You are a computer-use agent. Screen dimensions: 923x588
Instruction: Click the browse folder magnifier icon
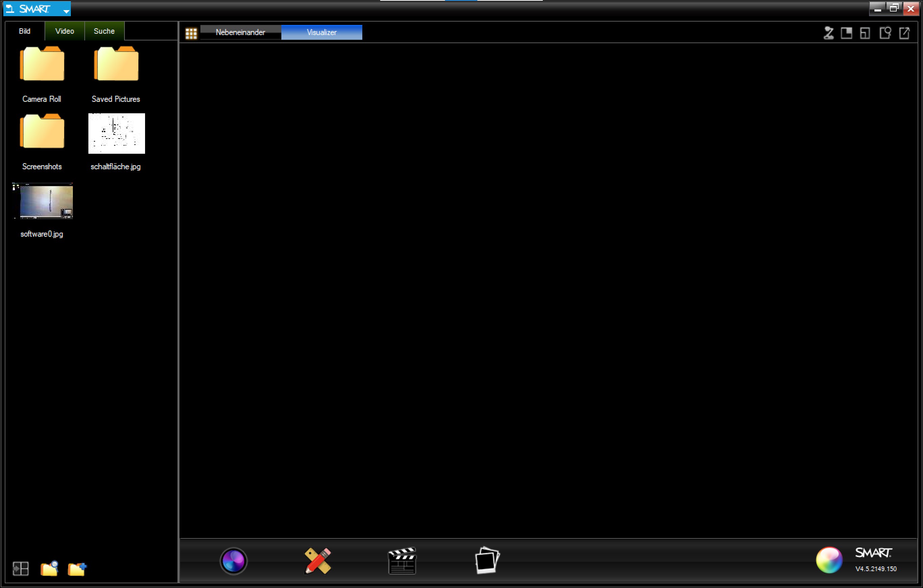coord(50,568)
